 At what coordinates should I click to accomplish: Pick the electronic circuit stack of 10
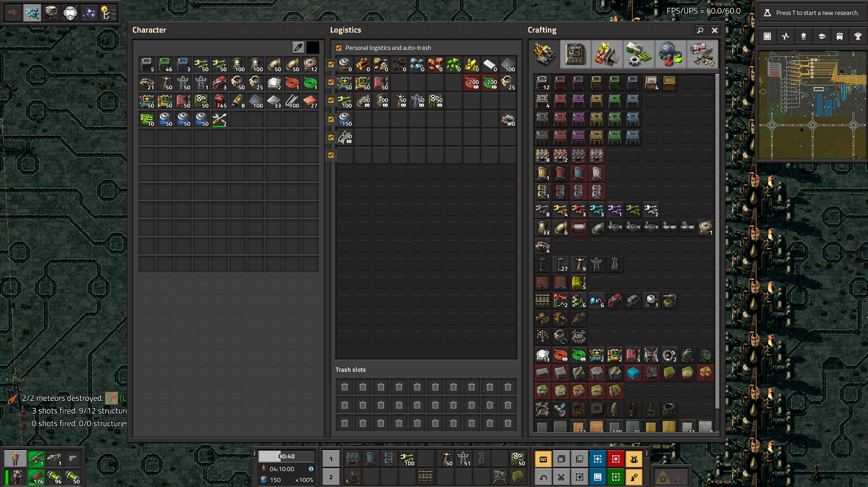click(x=147, y=119)
